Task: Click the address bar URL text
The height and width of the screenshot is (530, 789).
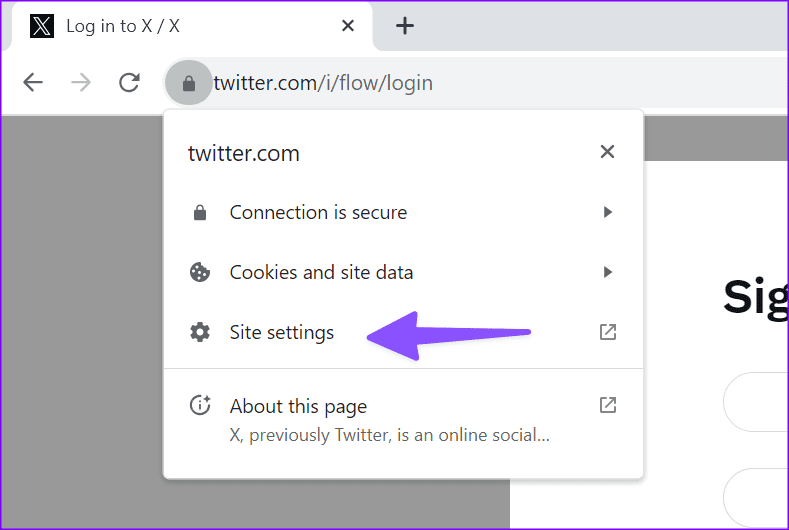Action: (x=323, y=83)
